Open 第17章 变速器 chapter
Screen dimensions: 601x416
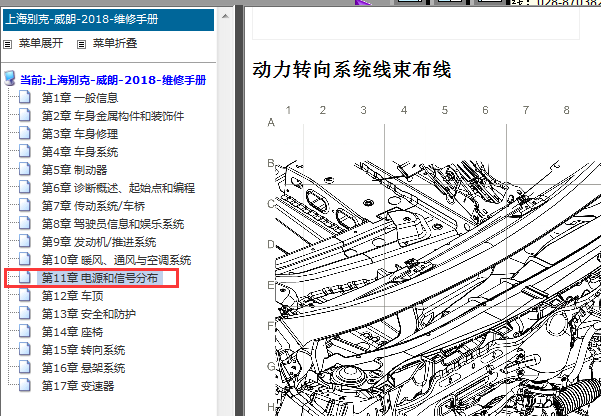click(78, 386)
